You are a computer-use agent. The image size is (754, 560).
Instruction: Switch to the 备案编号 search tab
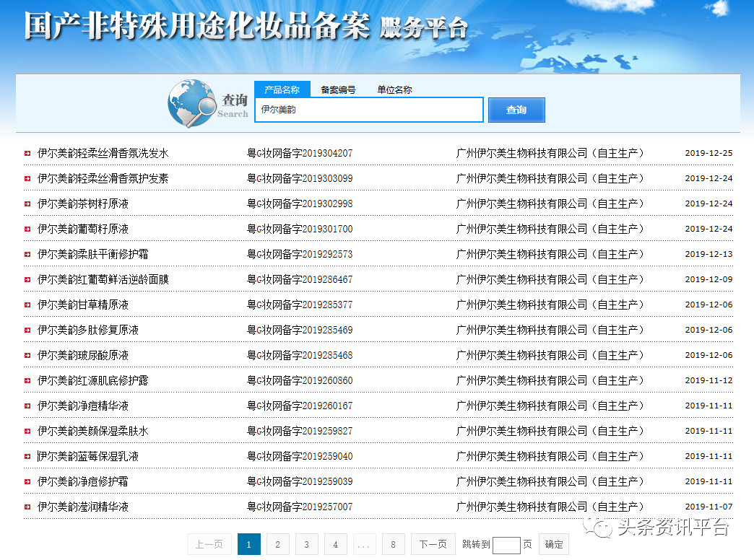point(338,89)
